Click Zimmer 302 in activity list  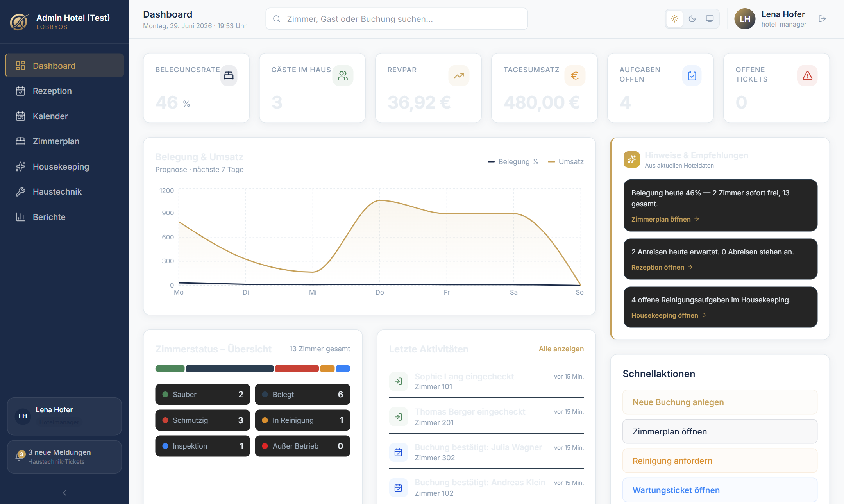click(x=435, y=458)
